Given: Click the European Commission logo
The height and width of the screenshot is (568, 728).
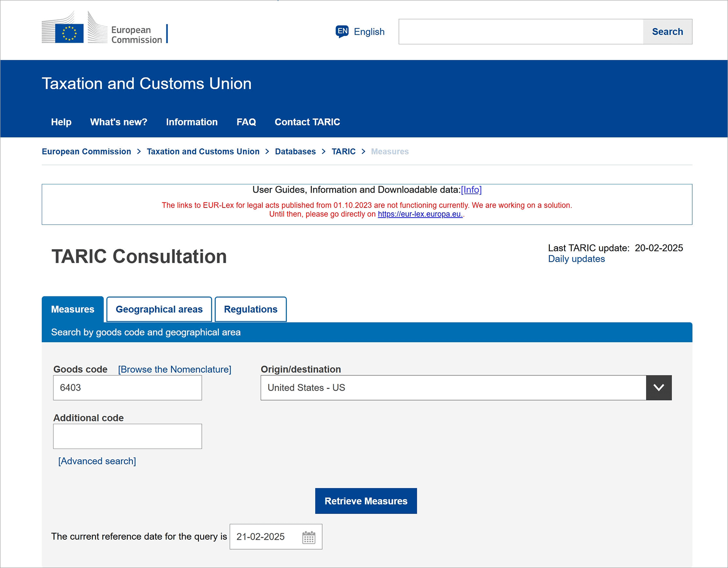Looking at the screenshot, I should click(105, 28).
